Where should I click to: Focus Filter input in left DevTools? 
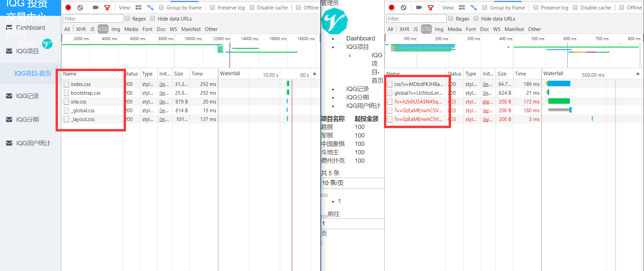93,19
